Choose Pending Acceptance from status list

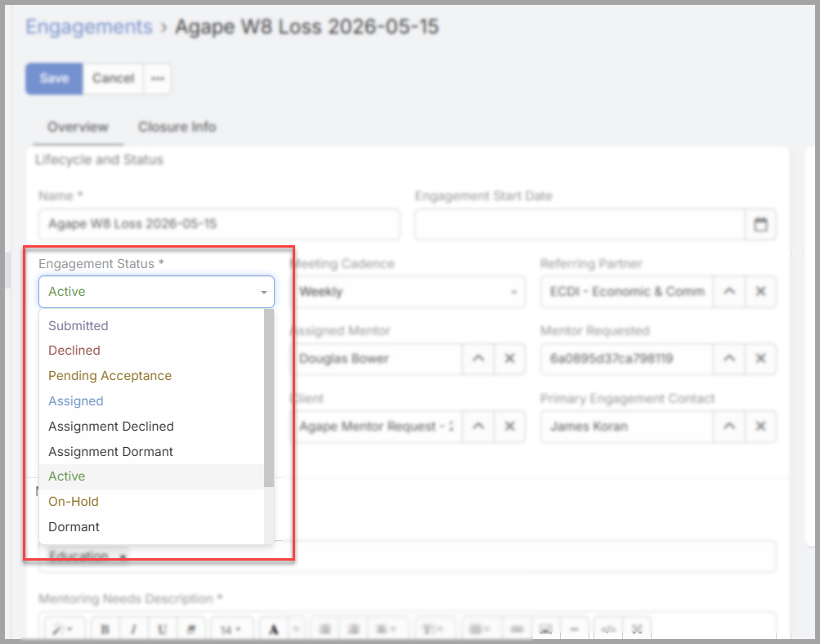[x=152, y=376]
